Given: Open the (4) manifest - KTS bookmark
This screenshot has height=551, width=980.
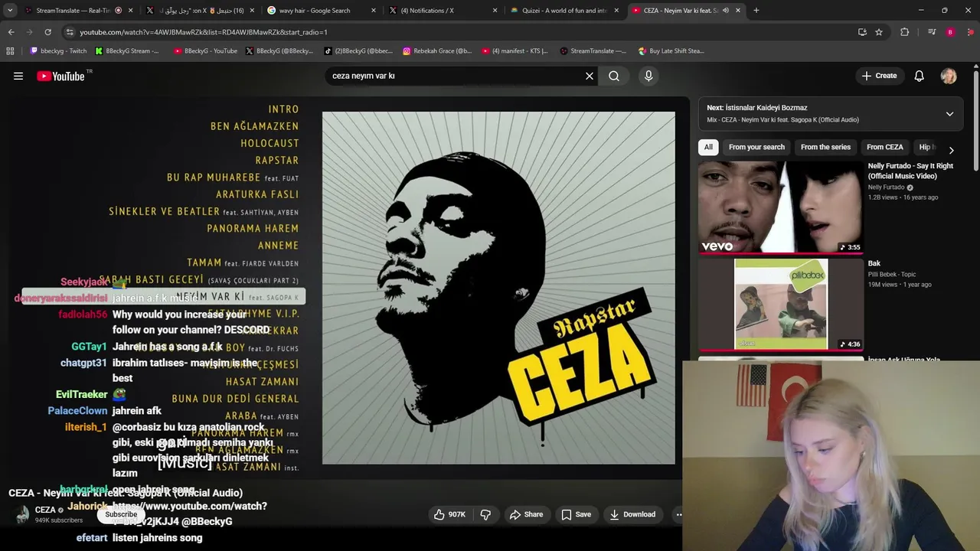Looking at the screenshot, I should pos(514,51).
